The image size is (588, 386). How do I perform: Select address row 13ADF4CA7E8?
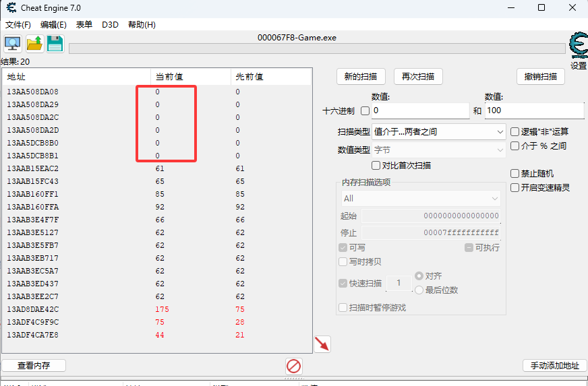(x=157, y=335)
